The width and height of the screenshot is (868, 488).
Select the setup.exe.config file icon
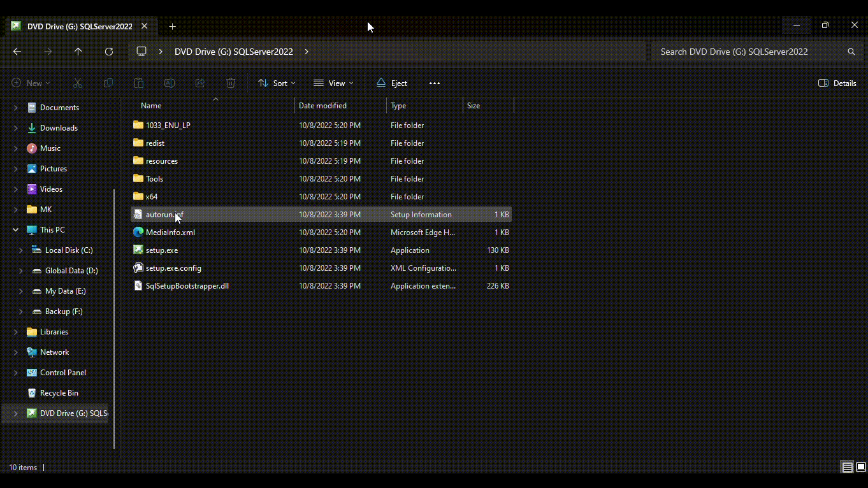click(x=138, y=268)
